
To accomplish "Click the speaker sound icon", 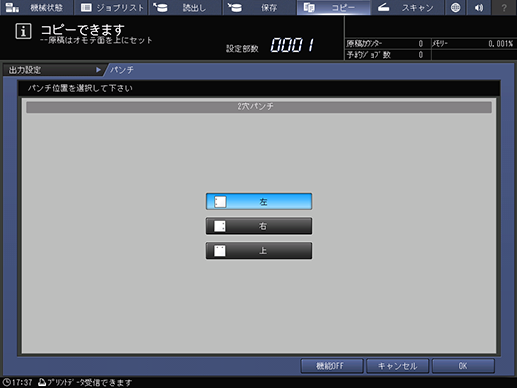I will [x=479, y=7].
